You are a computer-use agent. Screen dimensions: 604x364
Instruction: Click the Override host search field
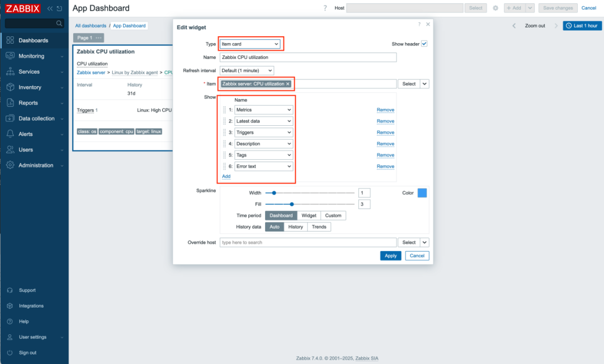point(308,243)
